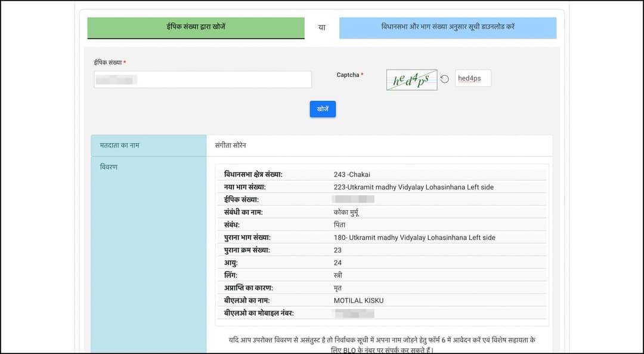The height and width of the screenshot is (354, 644).
Task: Select relative name 'कोका मुर्मू'
Action: point(346,212)
